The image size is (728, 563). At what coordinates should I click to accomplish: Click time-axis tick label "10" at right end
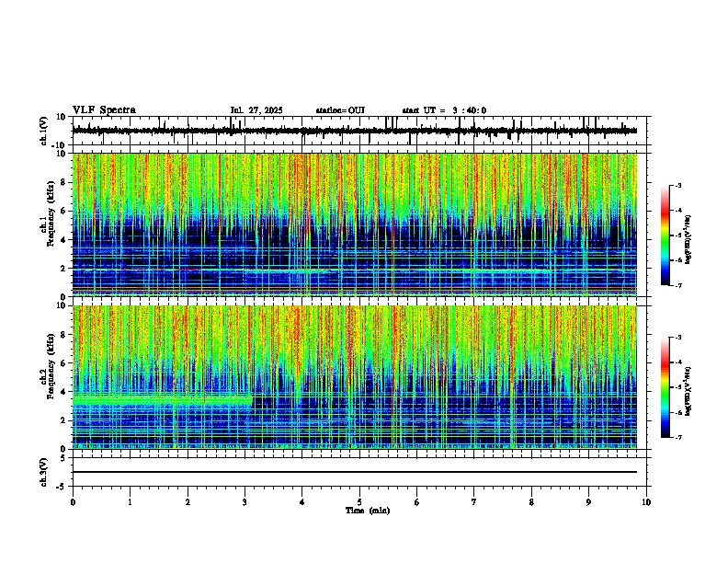(x=646, y=502)
